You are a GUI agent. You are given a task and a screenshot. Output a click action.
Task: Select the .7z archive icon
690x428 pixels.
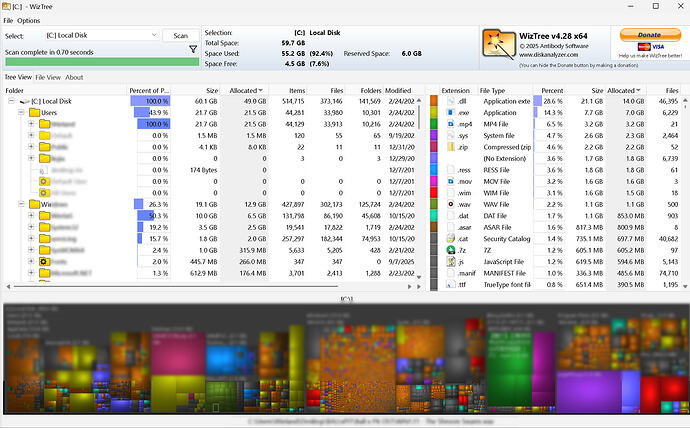[449, 250]
